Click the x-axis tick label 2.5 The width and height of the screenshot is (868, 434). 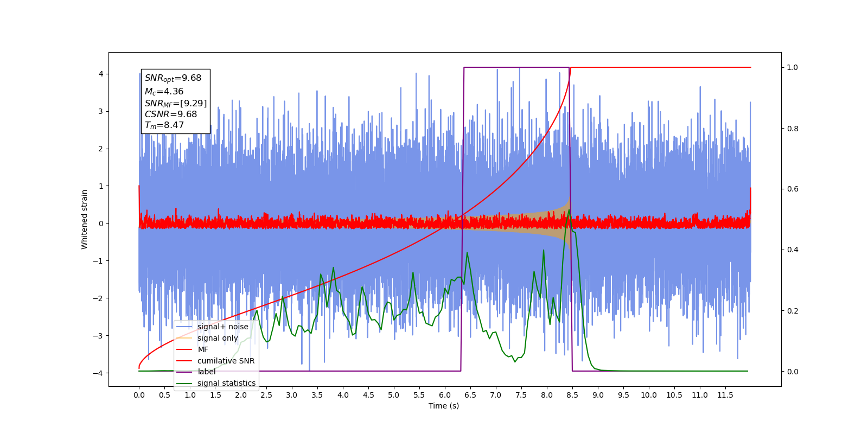[x=266, y=395]
